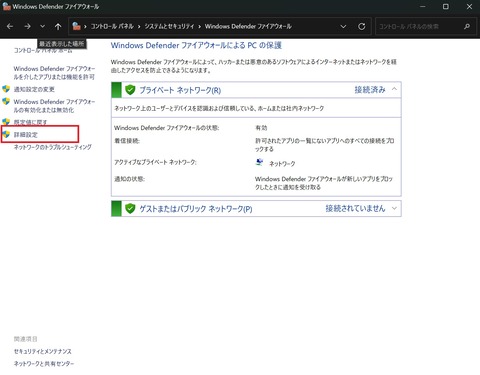Click the 有効 firewall state value
The height and width of the screenshot is (375, 480).
click(261, 128)
